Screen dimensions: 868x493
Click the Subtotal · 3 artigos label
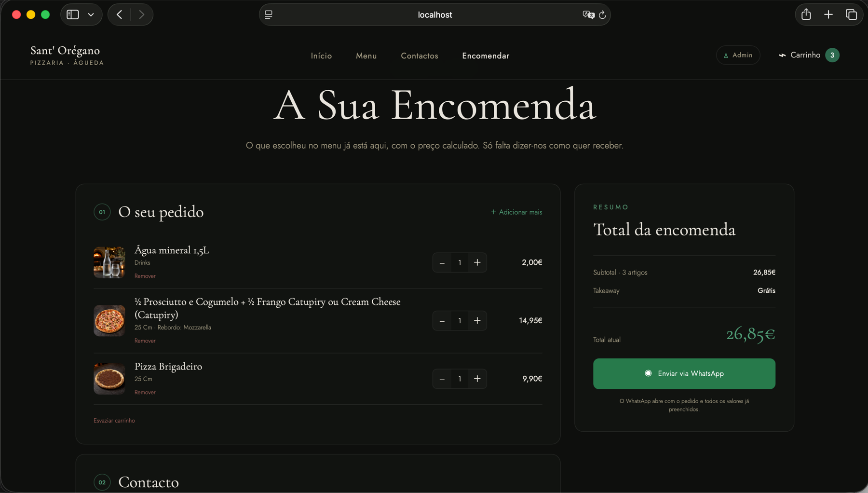coord(620,273)
